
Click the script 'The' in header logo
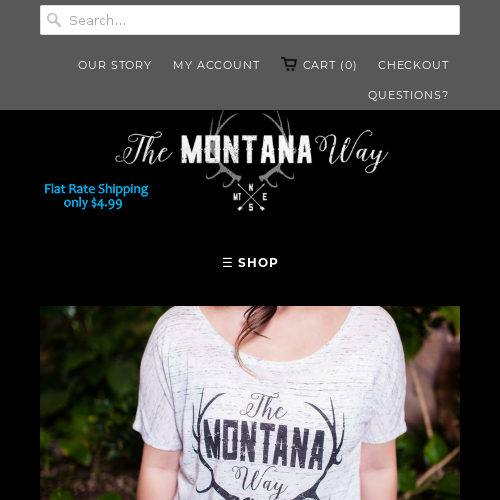click(144, 149)
